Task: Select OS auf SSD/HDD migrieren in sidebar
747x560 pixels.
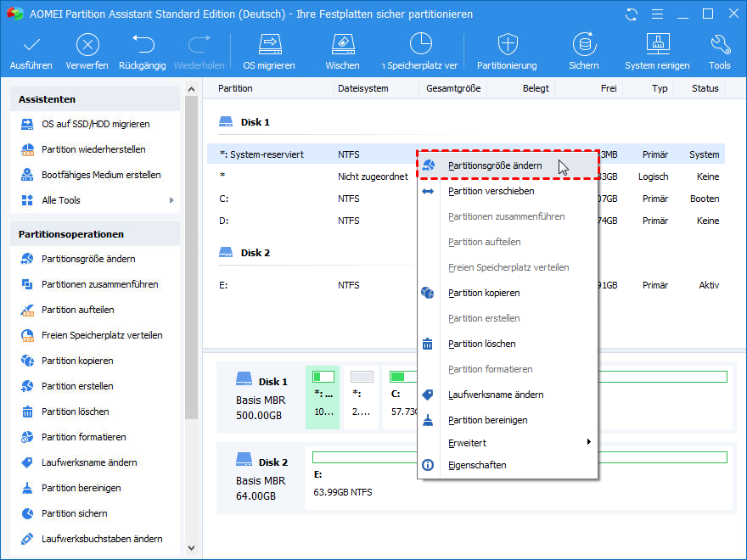Action: pyautogui.click(x=96, y=124)
